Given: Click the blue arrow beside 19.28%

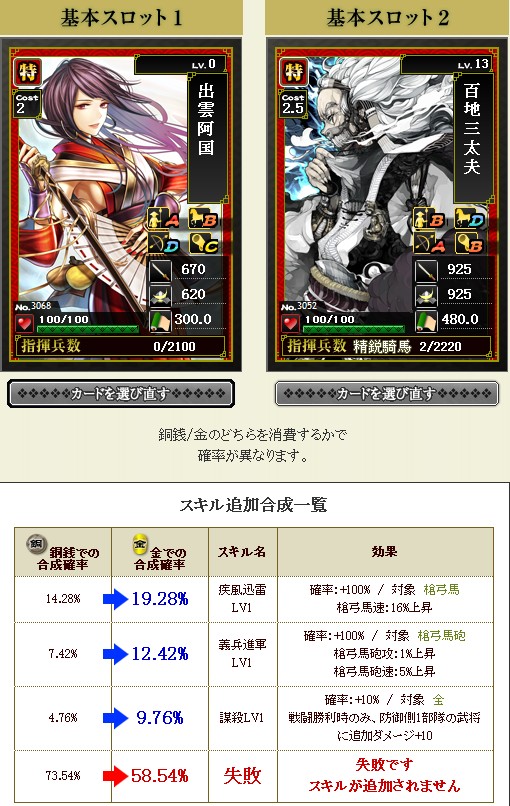Looking at the screenshot, I should tap(116, 599).
